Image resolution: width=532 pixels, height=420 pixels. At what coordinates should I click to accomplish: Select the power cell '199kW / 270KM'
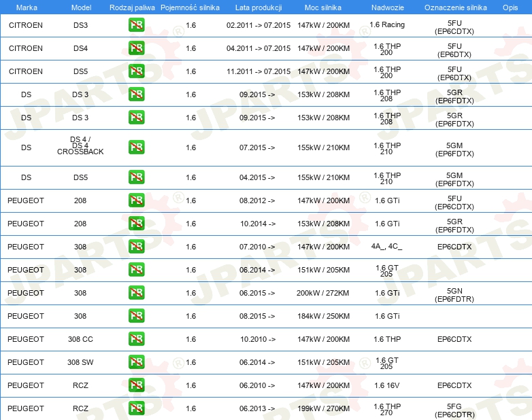(324, 408)
